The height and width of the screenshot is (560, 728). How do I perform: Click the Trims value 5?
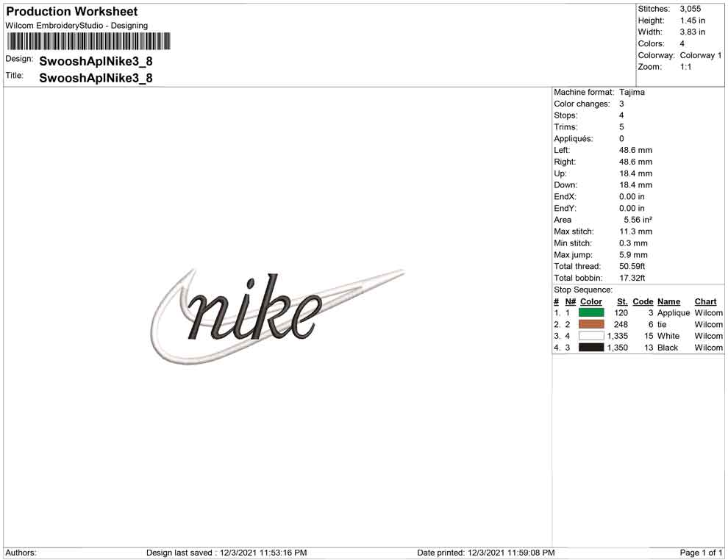621,127
